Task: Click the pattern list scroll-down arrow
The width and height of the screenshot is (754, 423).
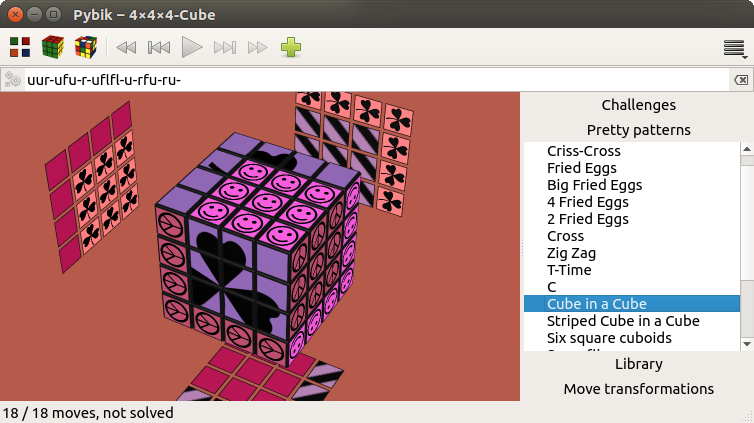Action: point(747,344)
